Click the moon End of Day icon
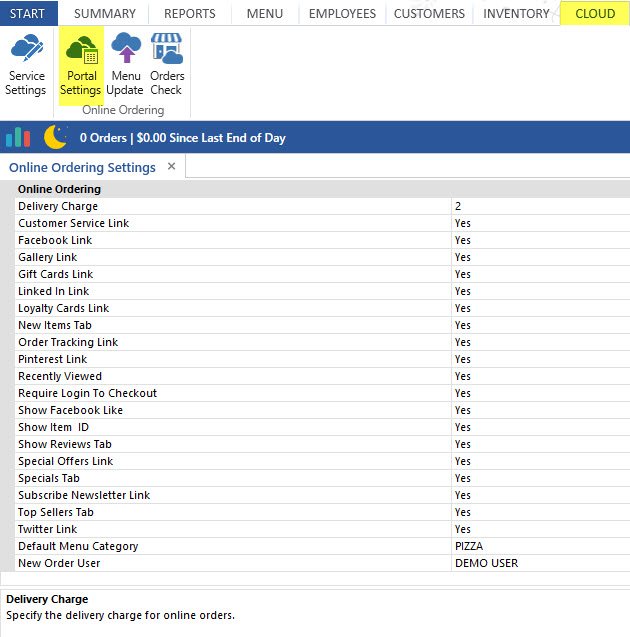This screenshot has width=630, height=637. click(x=55, y=137)
